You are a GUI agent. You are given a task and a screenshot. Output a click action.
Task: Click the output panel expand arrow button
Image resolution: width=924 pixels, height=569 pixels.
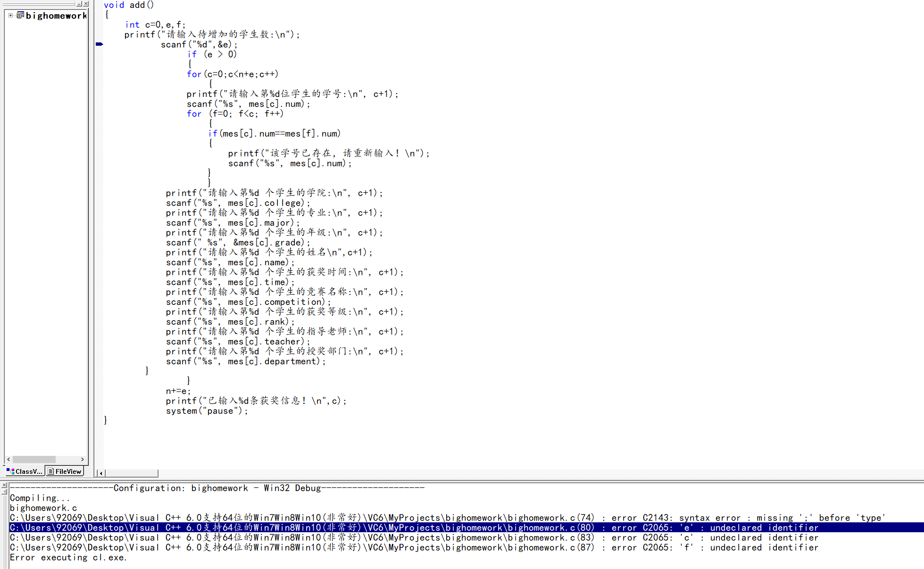pyautogui.click(x=4, y=492)
